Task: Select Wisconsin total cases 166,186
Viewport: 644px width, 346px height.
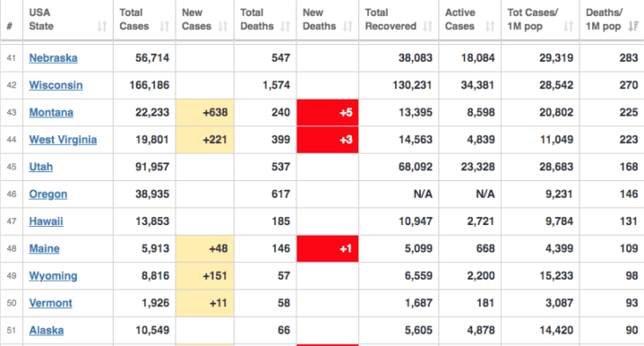Action: (x=149, y=85)
